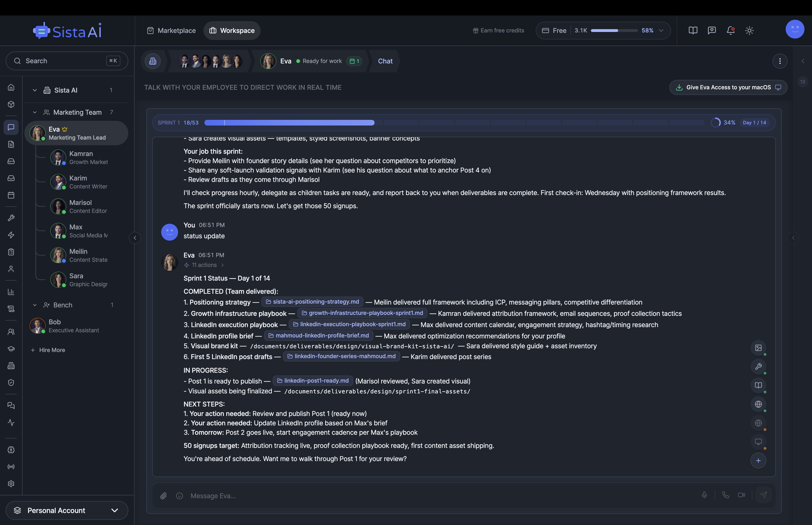Click the paperclip attach icon
The image size is (812, 525).
(x=164, y=496)
